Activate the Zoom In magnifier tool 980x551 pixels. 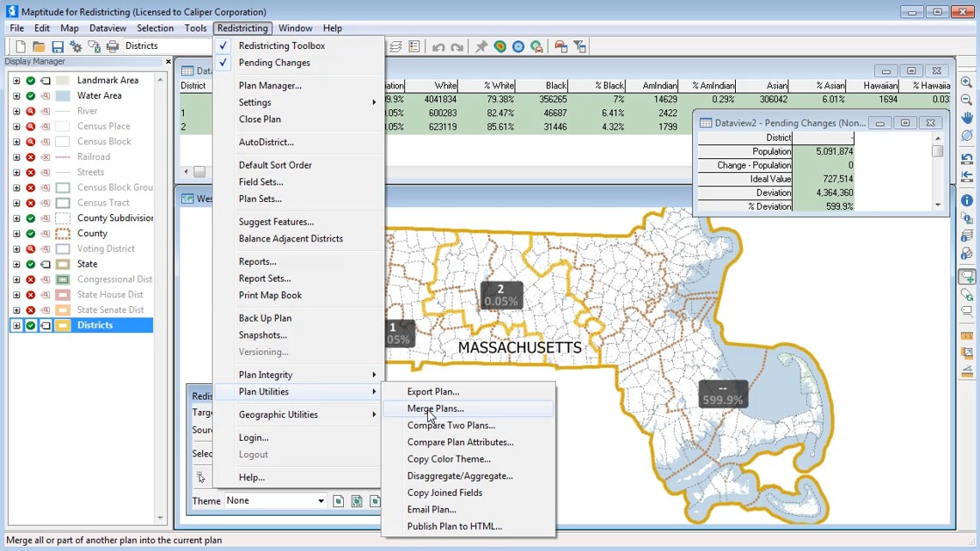pyautogui.click(x=966, y=83)
